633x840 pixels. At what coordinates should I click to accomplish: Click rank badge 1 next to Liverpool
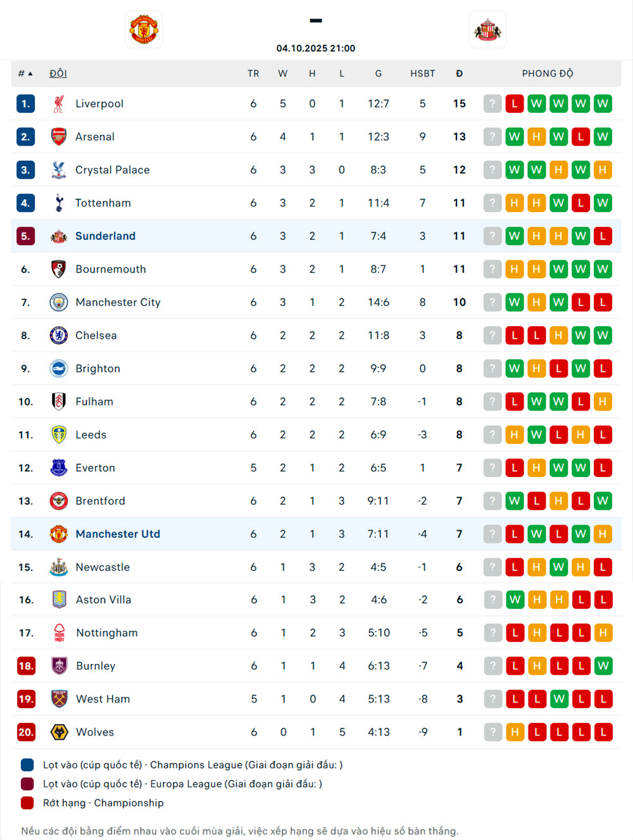click(25, 104)
